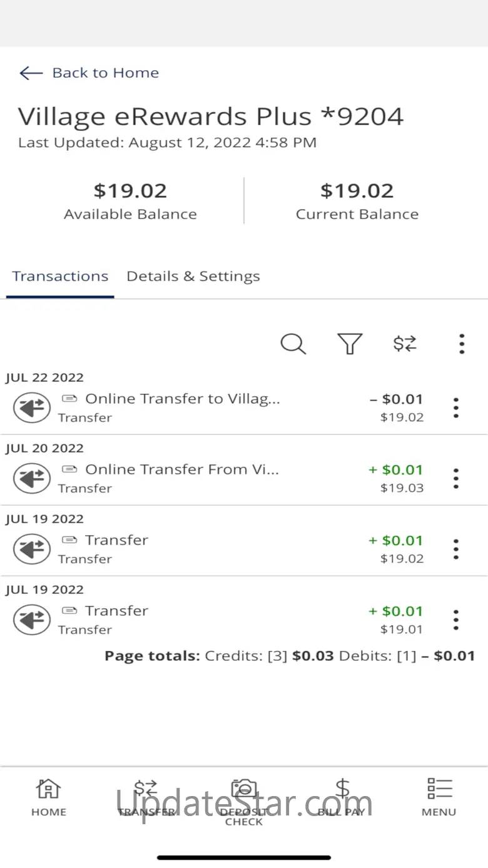Expand options for Jul 20 Online Transfer From
The image size is (488, 868).
[x=456, y=479]
